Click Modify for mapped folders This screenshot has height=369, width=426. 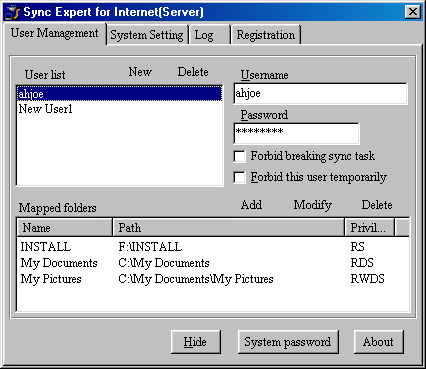click(312, 205)
